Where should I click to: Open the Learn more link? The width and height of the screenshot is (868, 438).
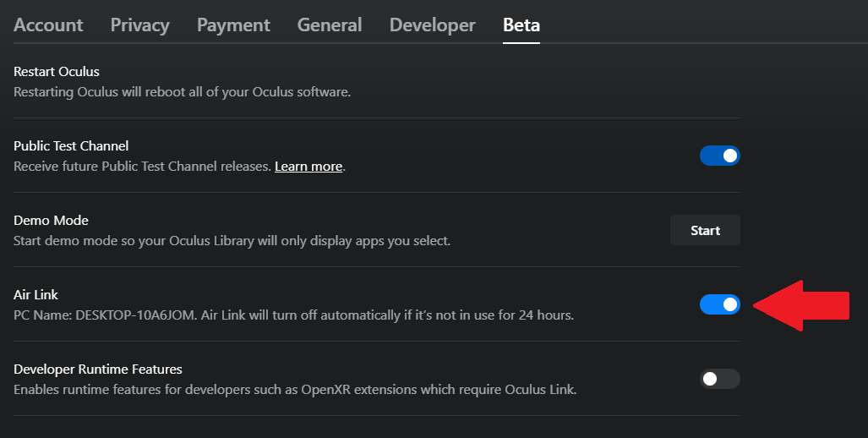308,167
